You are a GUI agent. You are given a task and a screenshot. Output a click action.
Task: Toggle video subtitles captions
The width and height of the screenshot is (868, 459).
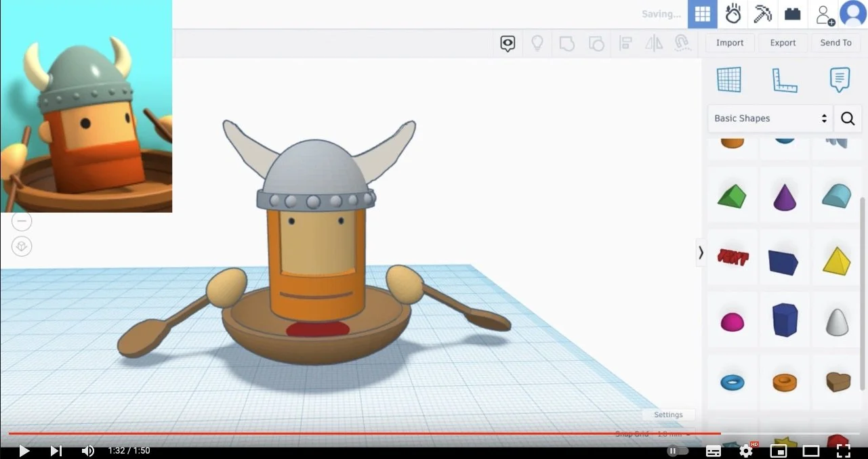point(714,450)
